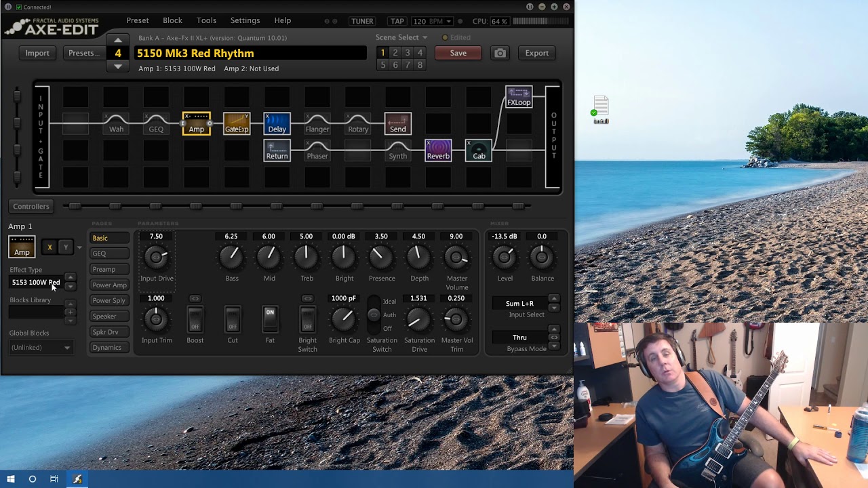Click the Amp 1 block thumbnail in editor
The width and height of the screenshot is (868, 488).
pos(22,247)
